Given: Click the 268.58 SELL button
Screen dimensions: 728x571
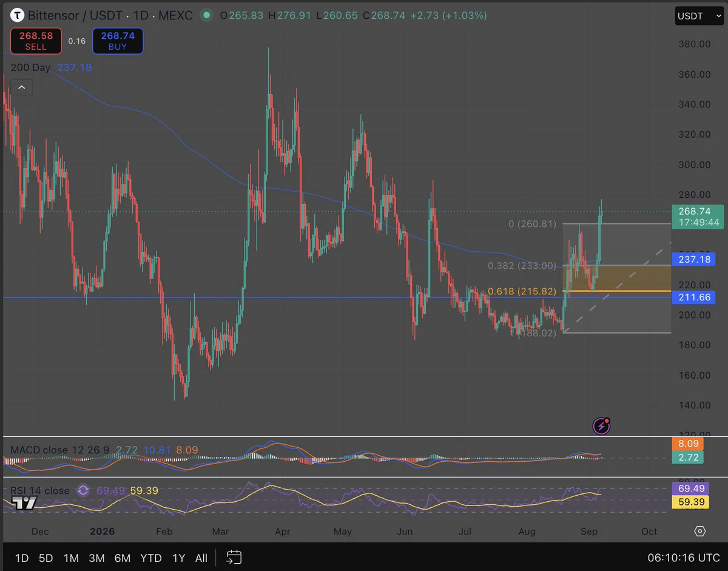Looking at the screenshot, I should point(36,41).
